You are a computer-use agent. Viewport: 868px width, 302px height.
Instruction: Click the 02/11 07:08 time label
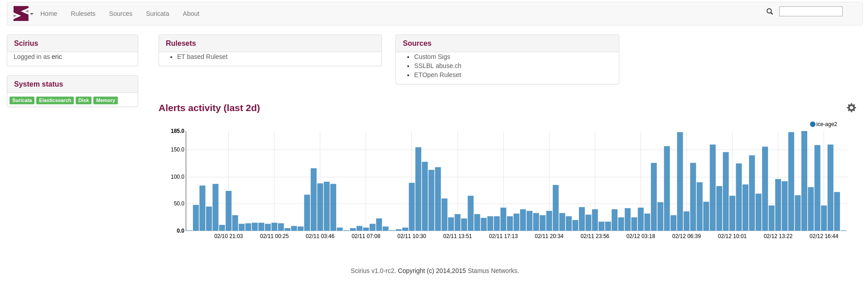click(x=366, y=236)
